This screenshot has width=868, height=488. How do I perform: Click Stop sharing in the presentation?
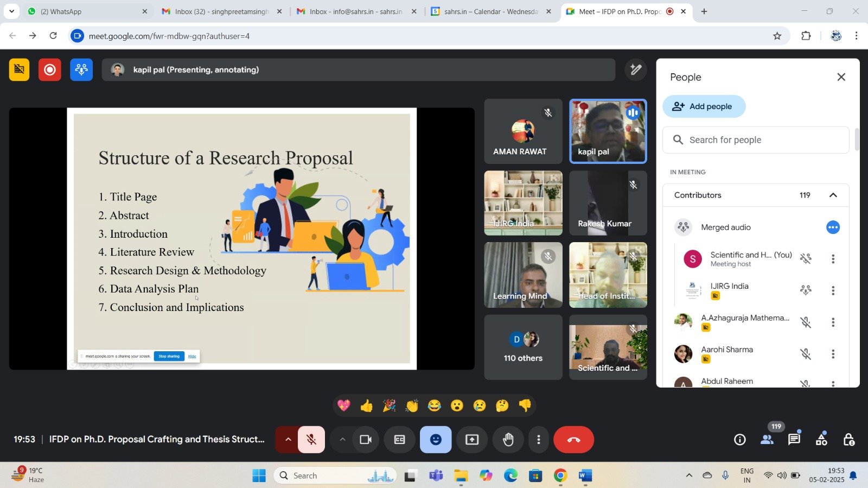169,356
